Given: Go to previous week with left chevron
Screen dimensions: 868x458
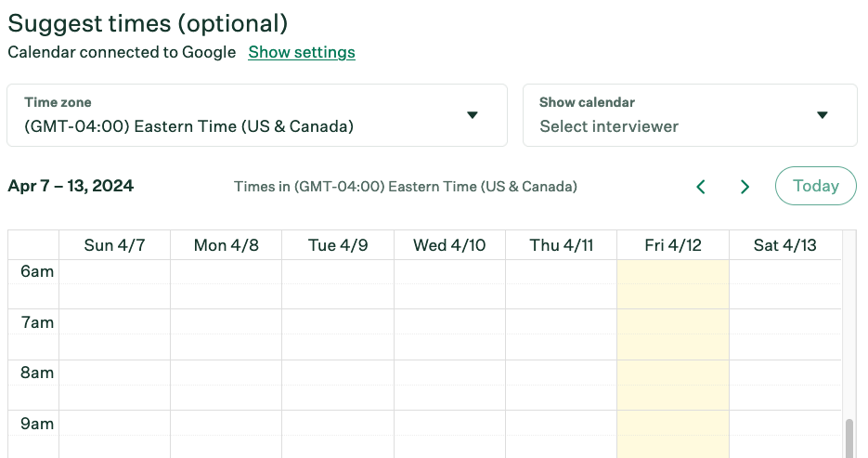Looking at the screenshot, I should [700, 187].
